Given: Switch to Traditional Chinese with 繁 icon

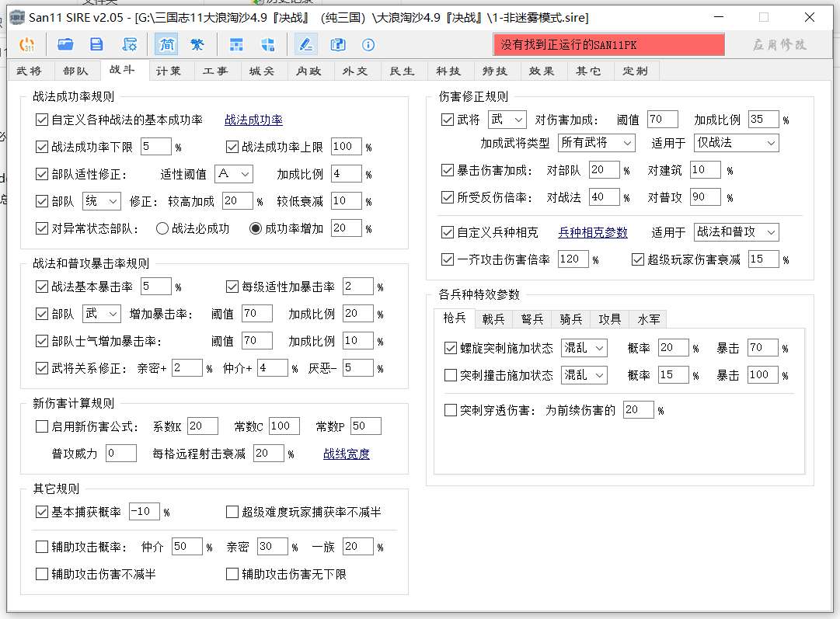Looking at the screenshot, I should 197,44.
